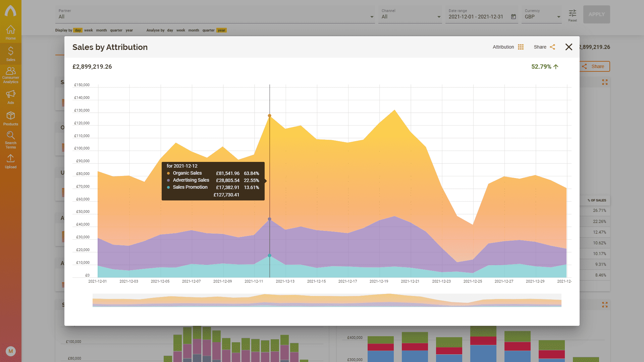Click Advertising Sales legend dot in tooltip

[168, 180]
